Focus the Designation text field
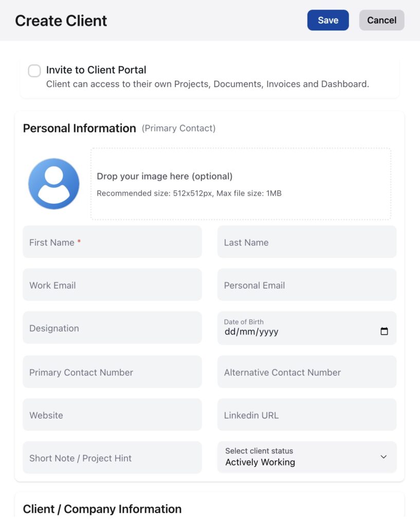Image resolution: width=420 pixels, height=527 pixels. (x=112, y=328)
